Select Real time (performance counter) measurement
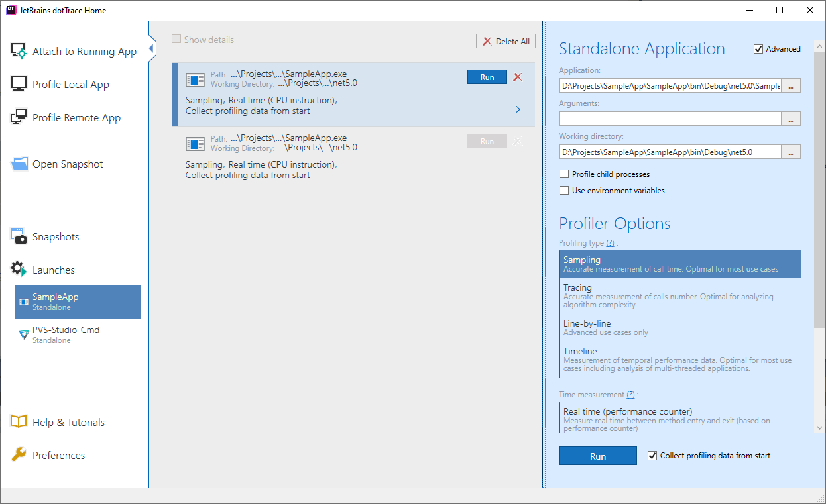The image size is (826, 504). (x=679, y=419)
